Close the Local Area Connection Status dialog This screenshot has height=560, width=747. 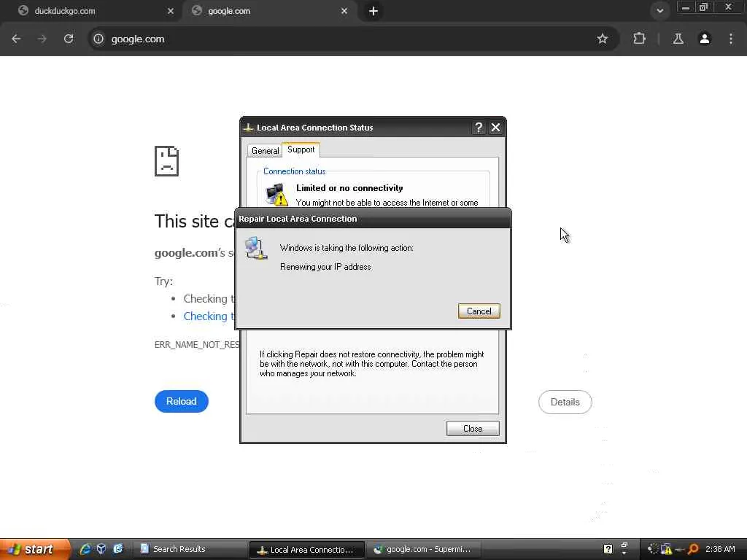[x=495, y=128]
